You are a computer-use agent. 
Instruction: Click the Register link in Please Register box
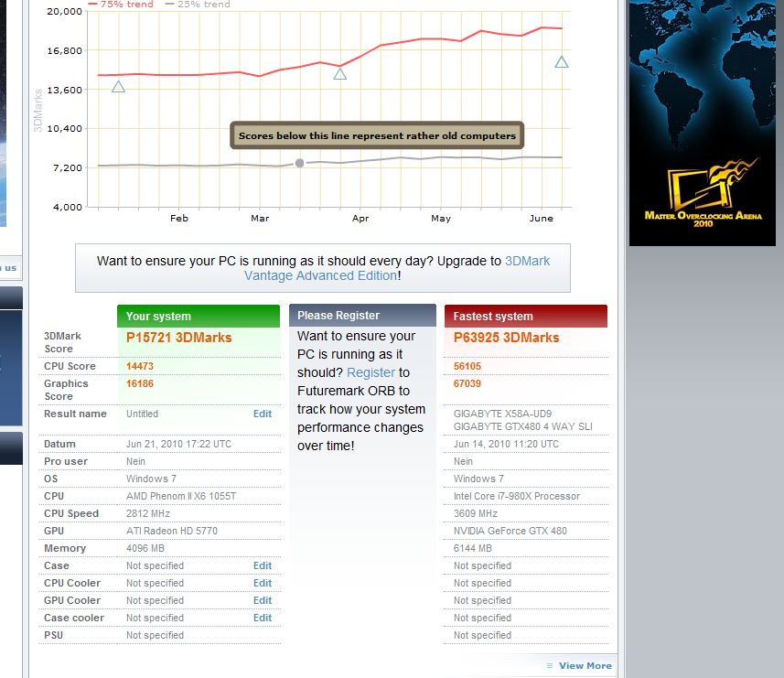[371, 372]
